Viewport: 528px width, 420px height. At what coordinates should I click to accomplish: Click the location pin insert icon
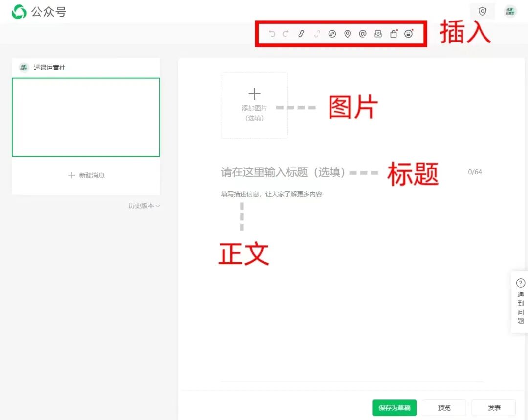(348, 34)
